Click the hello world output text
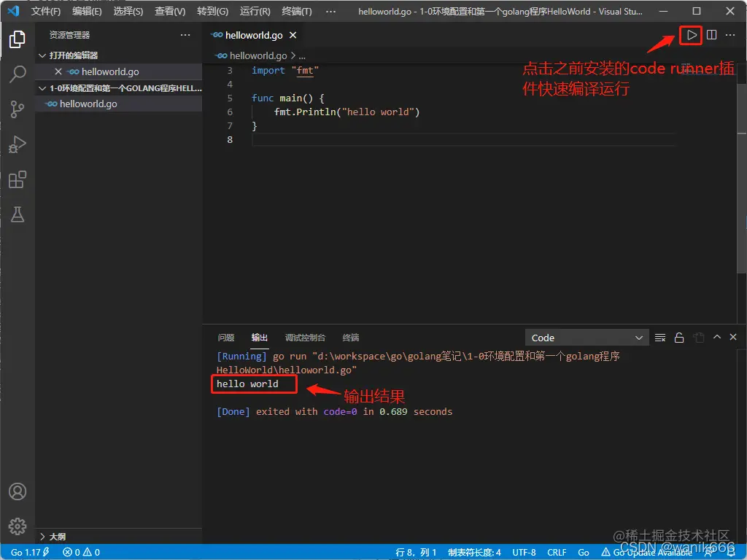747x560 pixels. (247, 384)
